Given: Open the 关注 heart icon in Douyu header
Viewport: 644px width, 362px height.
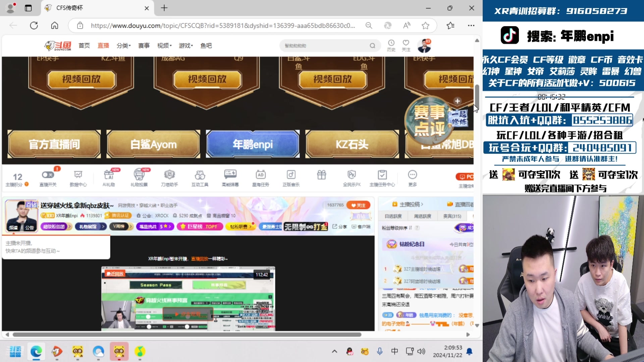Looking at the screenshot, I should tap(406, 45).
